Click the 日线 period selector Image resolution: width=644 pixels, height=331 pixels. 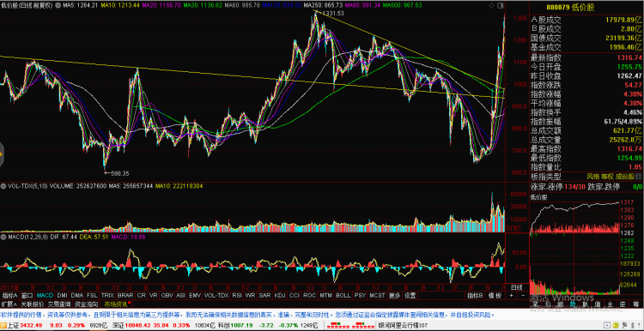click(516, 287)
